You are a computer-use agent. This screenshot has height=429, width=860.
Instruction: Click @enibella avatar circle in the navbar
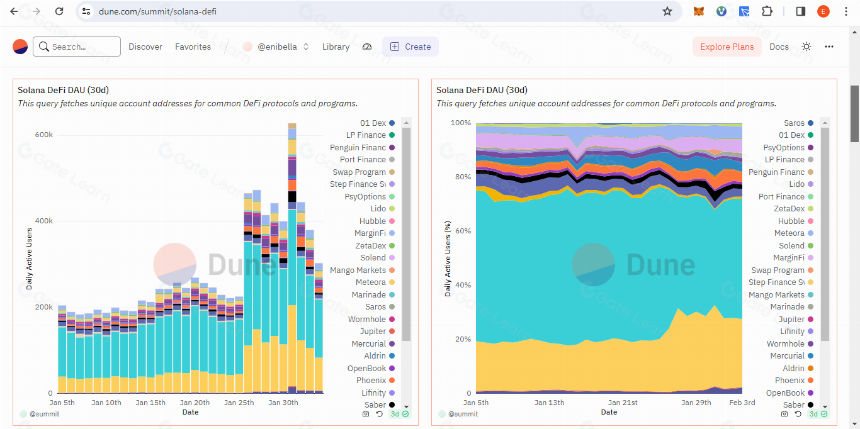(247, 47)
